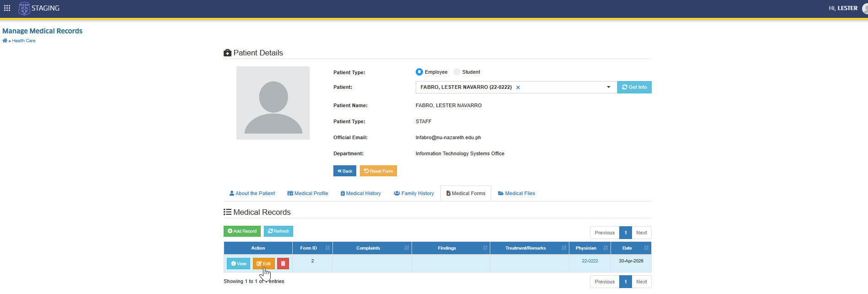Click bottom pagination Previous button

click(x=605, y=282)
